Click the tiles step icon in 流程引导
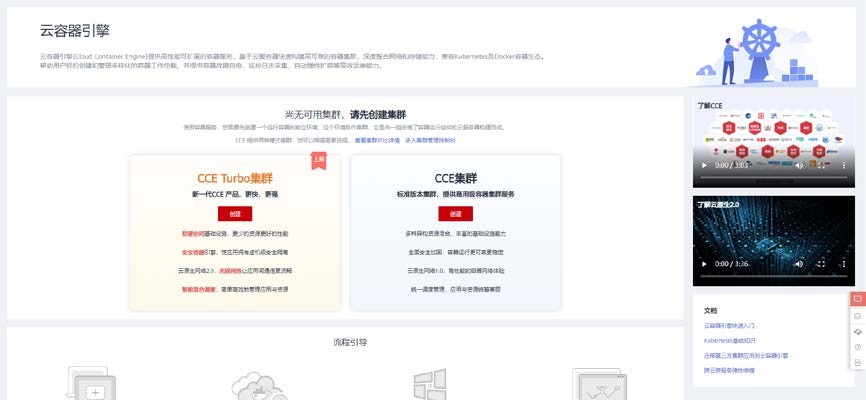The width and height of the screenshot is (866, 400). [430, 385]
